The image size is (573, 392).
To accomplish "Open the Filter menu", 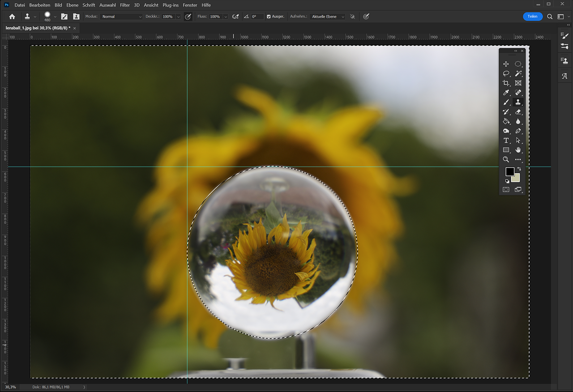I will tap(125, 5).
